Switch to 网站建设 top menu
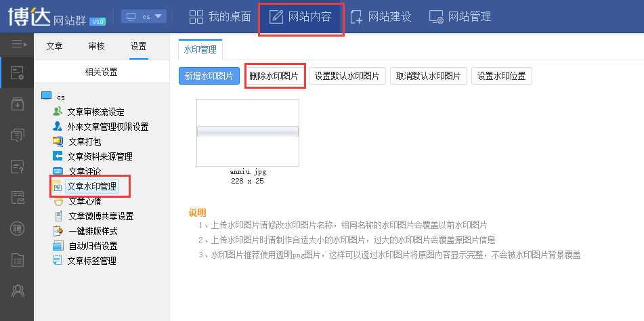The image size is (644, 321). tap(380, 16)
